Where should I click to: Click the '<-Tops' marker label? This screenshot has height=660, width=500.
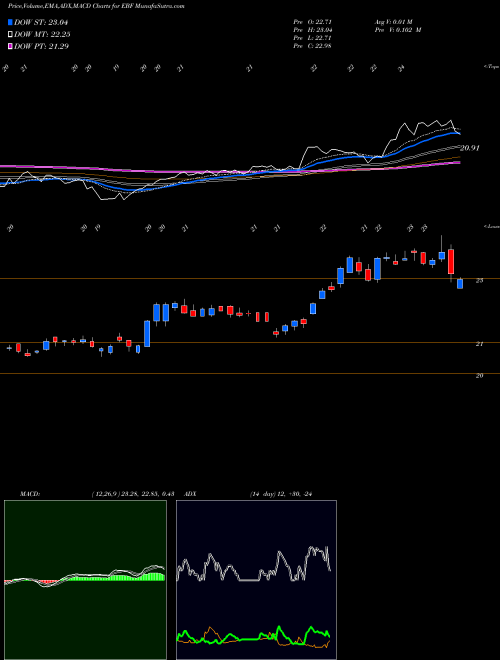pos(491,67)
